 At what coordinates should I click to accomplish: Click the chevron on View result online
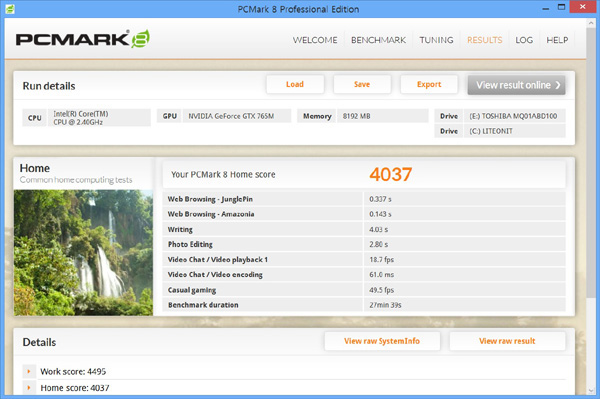[x=558, y=85]
